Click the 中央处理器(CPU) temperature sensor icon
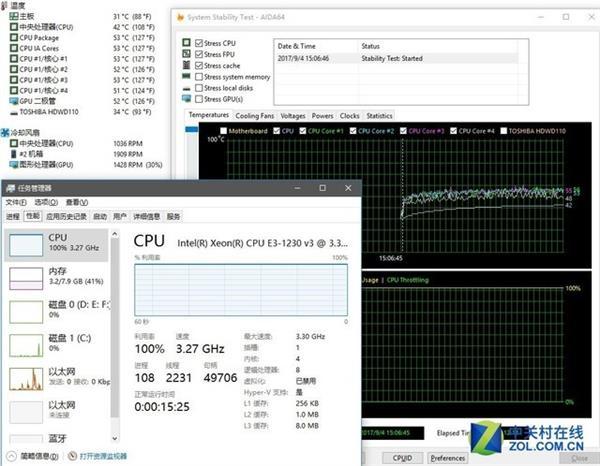This screenshot has width=600, height=466. pyautogui.click(x=14, y=27)
